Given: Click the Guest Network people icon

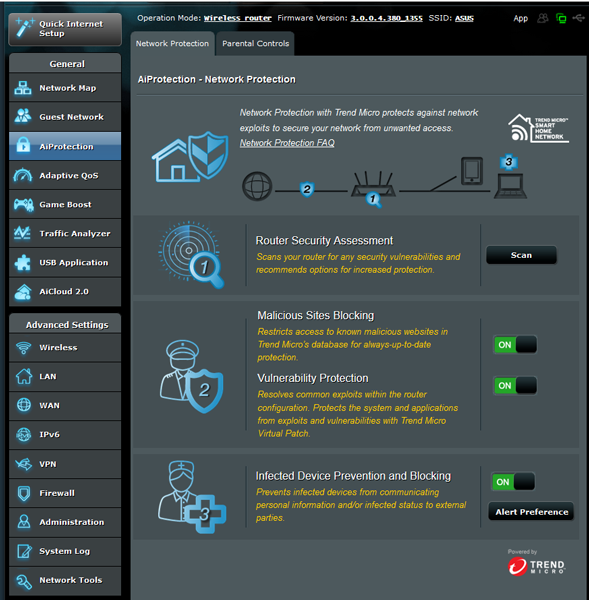Looking at the screenshot, I should pyautogui.click(x=23, y=116).
